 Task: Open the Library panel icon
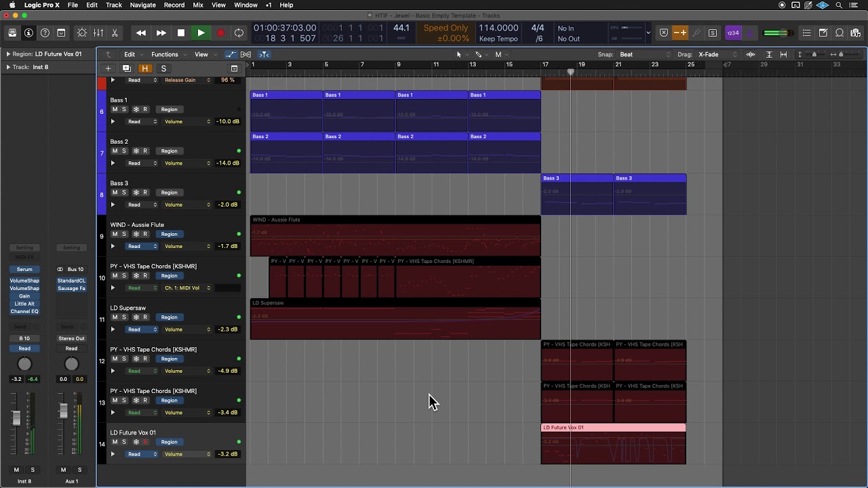point(12,33)
